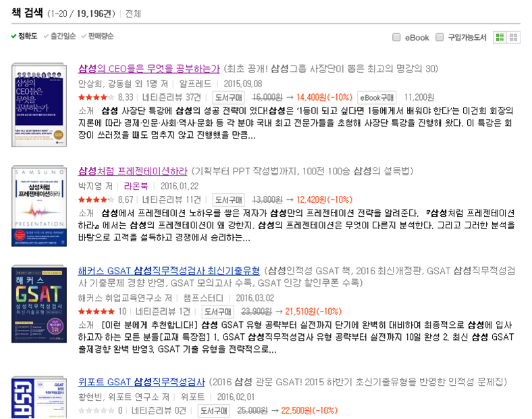Click publication date 2016.03.02
This screenshot has width=532, height=419.
tap(255, 298)
